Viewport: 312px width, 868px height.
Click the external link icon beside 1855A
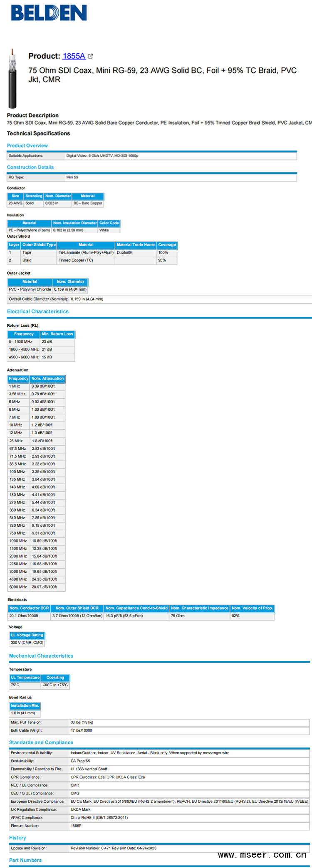coord(90,56)
